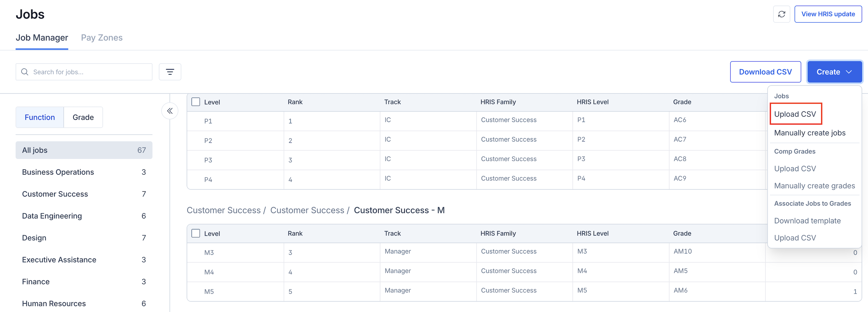This screenshot has height=312, width=868.
Task: Select Manually create jobs option
Action: tap(809, 133)
